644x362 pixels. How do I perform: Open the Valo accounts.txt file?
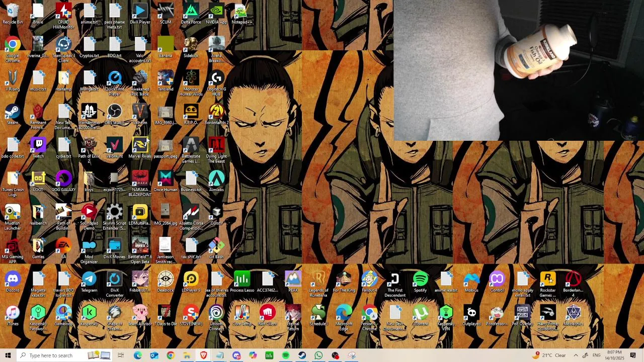point(140,50)
